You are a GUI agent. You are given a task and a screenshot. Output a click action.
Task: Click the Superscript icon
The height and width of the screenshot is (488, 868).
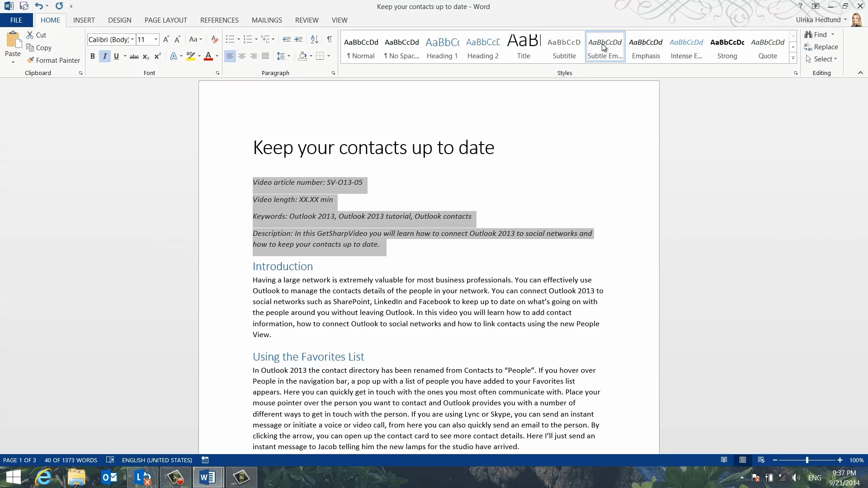[x=157, y=56]
